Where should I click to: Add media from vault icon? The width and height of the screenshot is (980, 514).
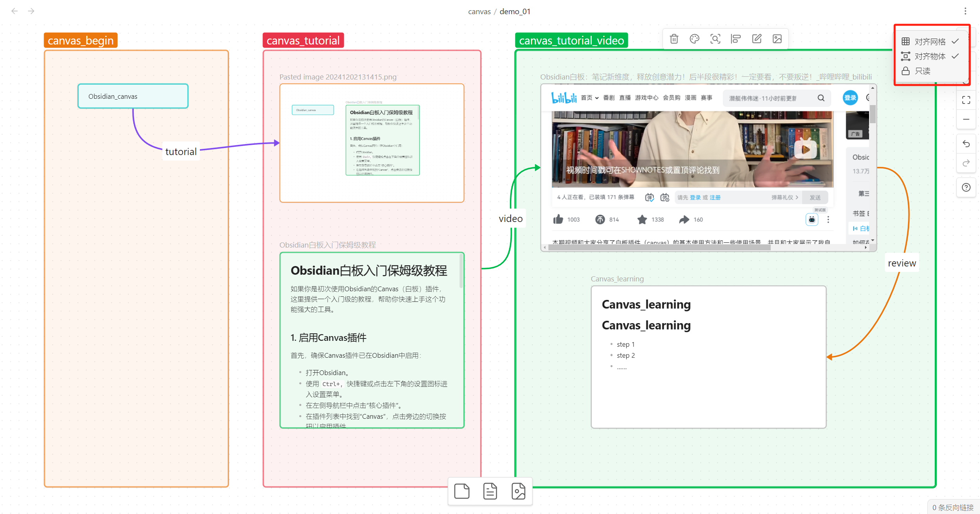pos(518,491)
